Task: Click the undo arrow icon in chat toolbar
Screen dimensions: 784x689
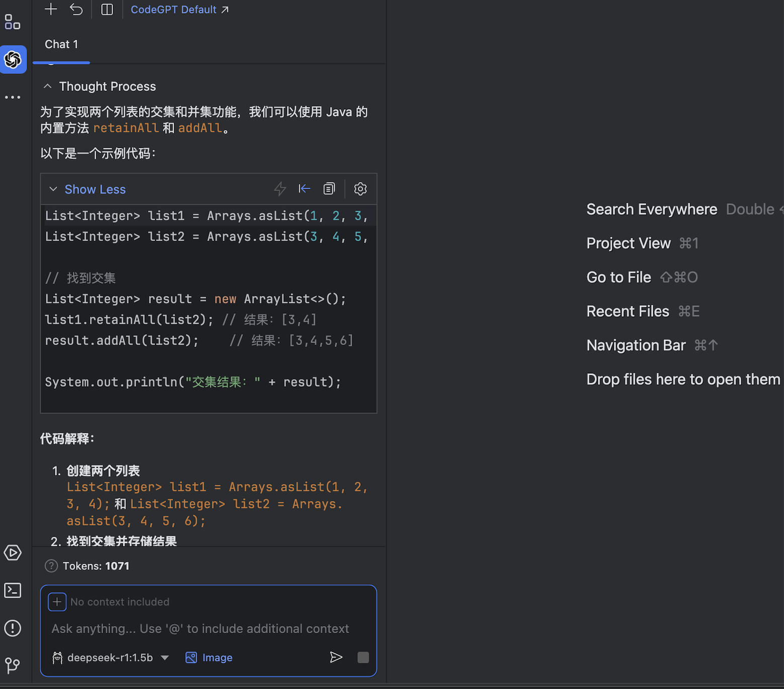Action: click(x=76, y=9)
